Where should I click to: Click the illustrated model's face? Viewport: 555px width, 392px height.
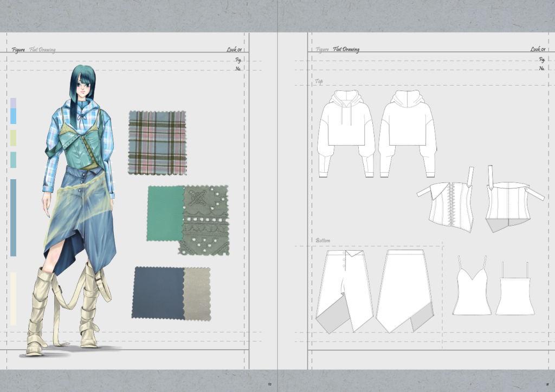(82, 86)
